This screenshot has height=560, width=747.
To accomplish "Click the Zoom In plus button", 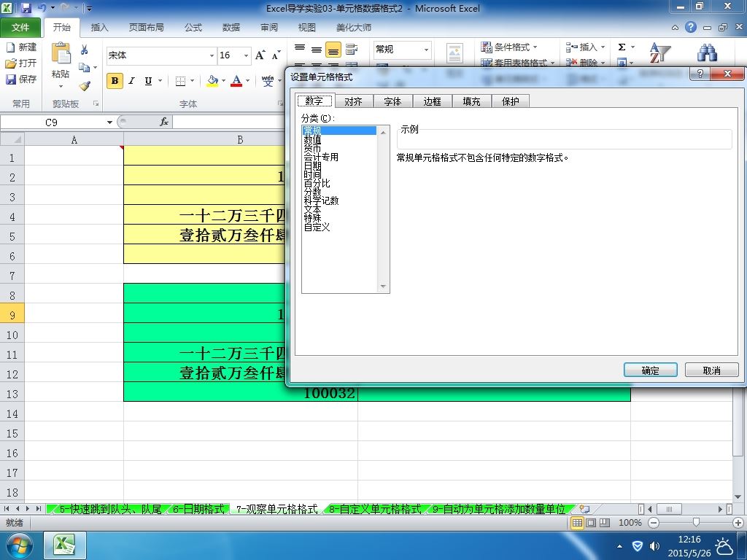I will coord(738,523).
